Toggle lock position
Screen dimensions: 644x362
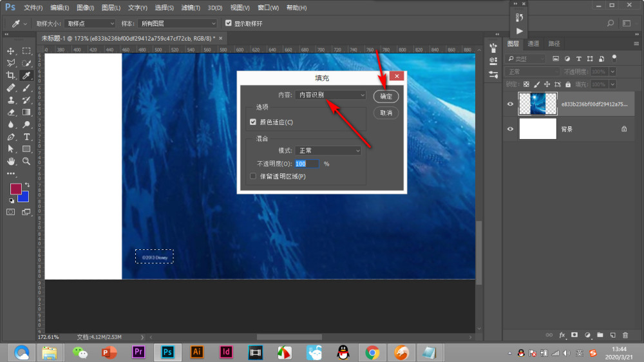(x=547, y=84)
